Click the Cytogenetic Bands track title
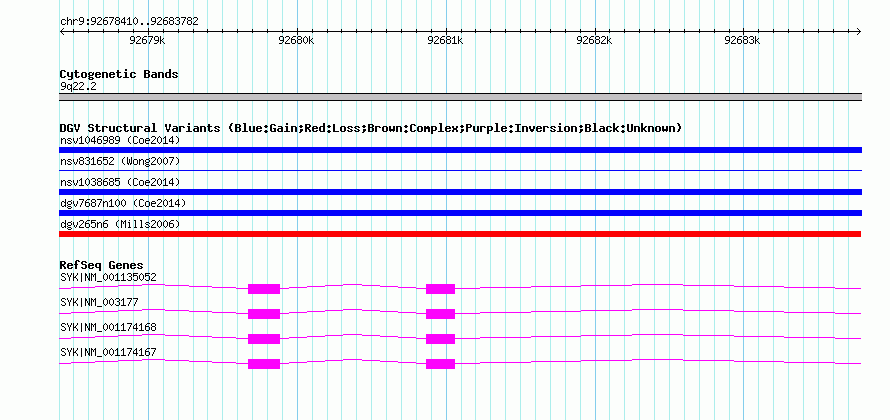Viewport: 890px width, 420px height. [119, 74]
